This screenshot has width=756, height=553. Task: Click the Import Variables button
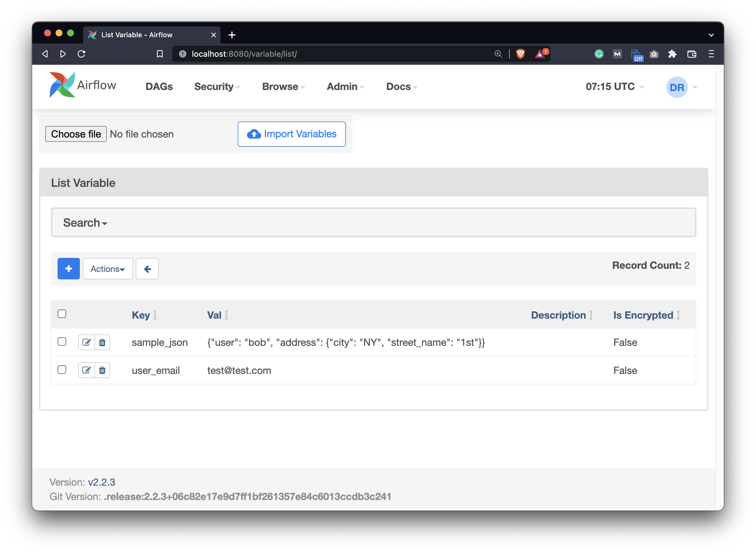pos(292,134)
